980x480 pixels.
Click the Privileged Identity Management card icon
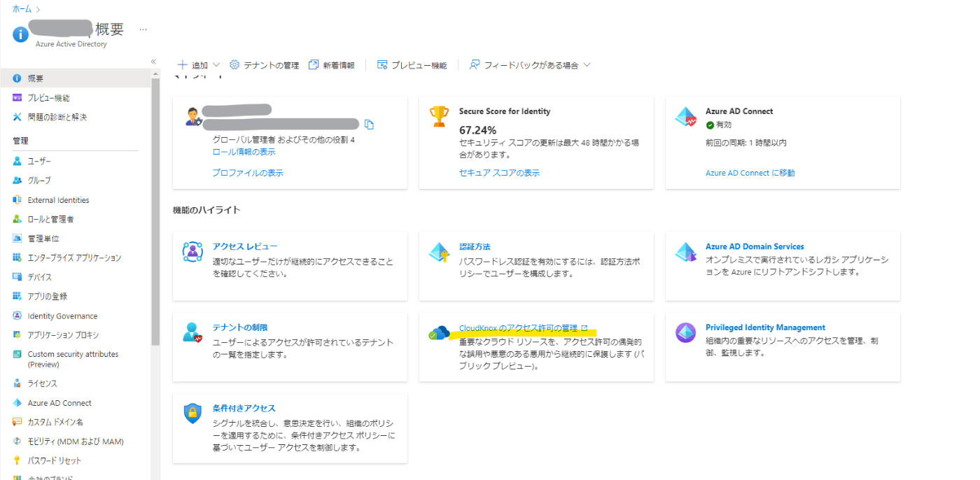pyautogui.click(x=686, y=332)
